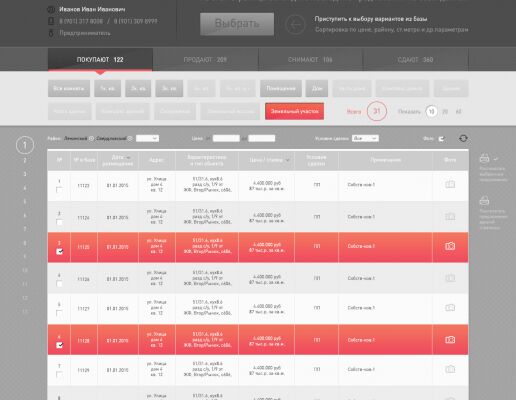The height and width of the screenshot is (400, 516).
Task: Click the lower printer icon in right sidebar
Action: (484, 201)
